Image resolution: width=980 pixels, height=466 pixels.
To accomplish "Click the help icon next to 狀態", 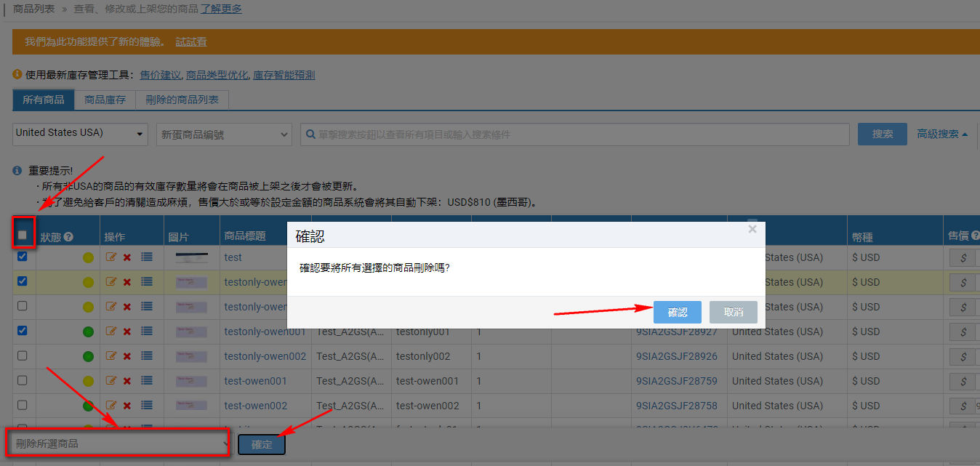I will click(68, 236).
